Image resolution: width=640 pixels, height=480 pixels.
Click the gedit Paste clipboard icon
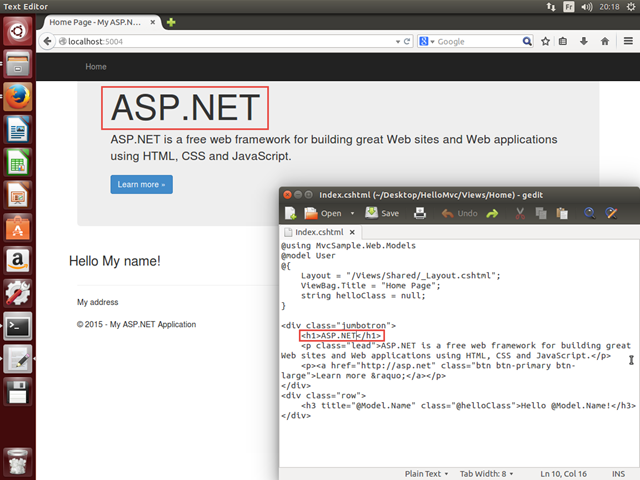coord(562,213)
